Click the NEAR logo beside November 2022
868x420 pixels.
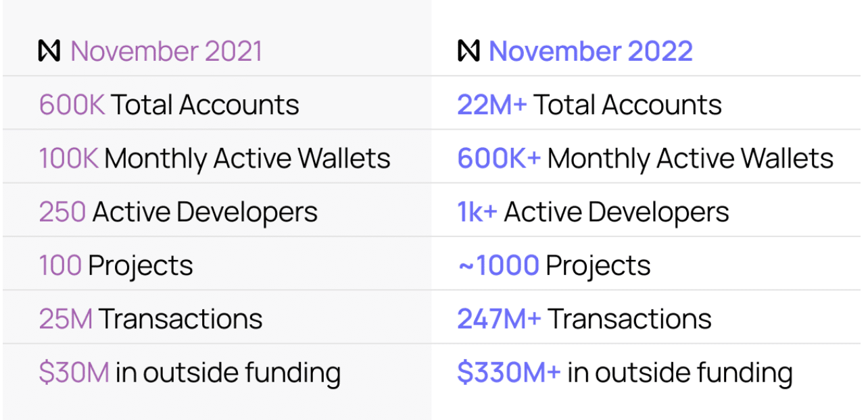(x=468, y=51)
